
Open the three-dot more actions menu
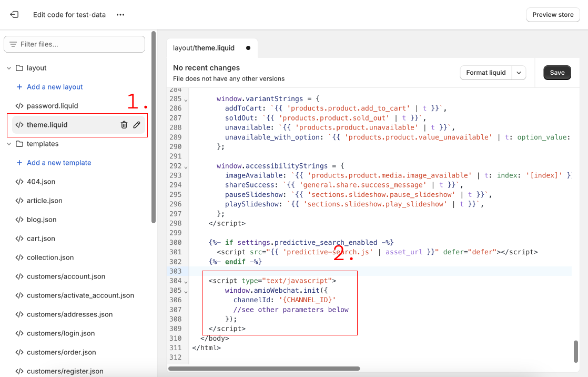pos(120,15)
